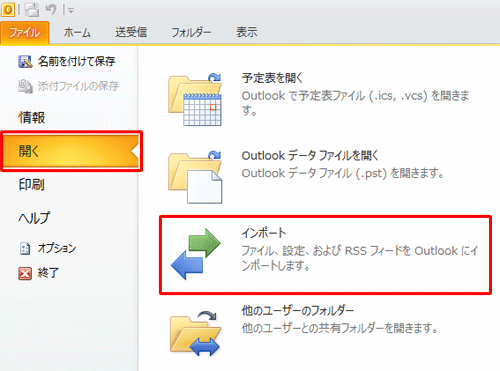Image resolution: width=500 pixels, height=371 pixels.
Task: Click 他のユーザーのフォルダー heading
Action: tap(298, 311)
